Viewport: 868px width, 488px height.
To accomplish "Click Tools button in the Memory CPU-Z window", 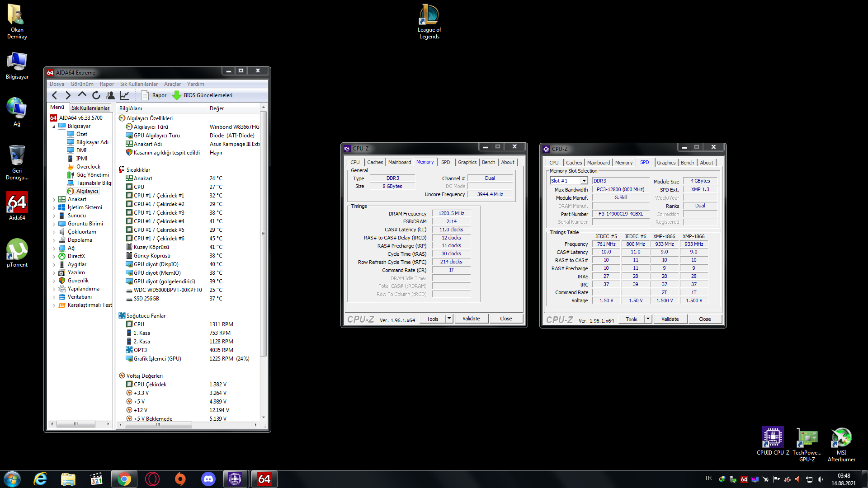I will pos(433,319).
